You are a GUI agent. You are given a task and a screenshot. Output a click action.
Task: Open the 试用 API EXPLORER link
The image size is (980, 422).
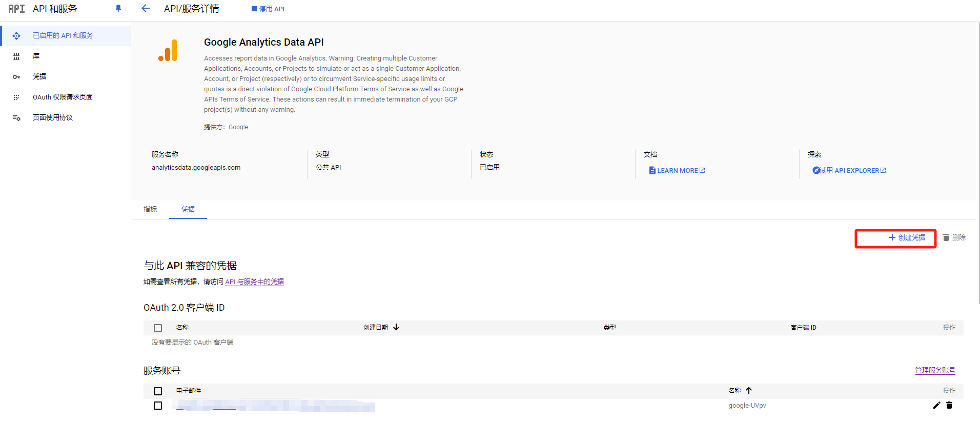click(x=849, y=170)
